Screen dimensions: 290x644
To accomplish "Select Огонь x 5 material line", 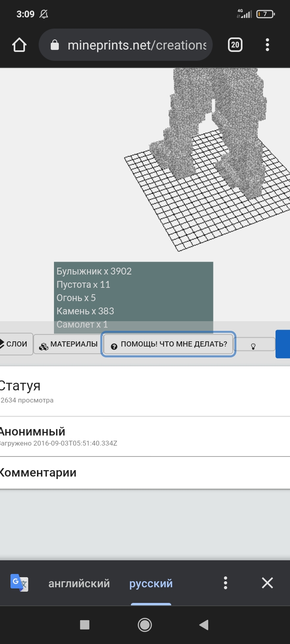I will click(76, 298).
